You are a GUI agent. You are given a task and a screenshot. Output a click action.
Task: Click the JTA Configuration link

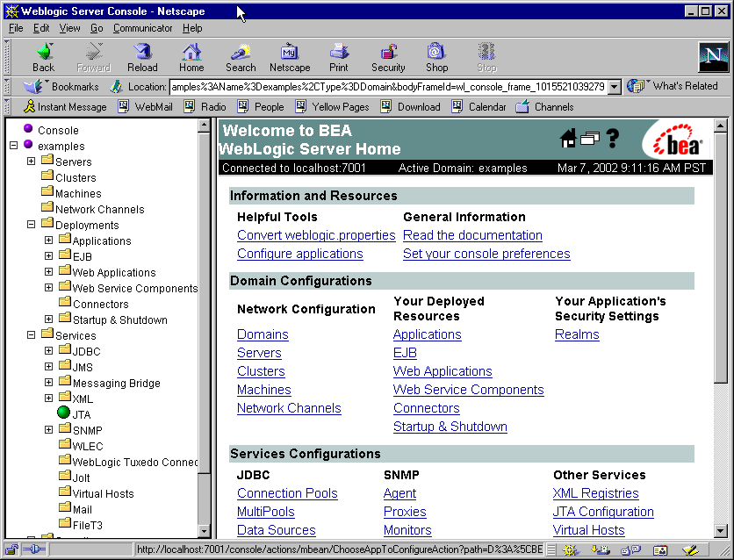point(603,512)
